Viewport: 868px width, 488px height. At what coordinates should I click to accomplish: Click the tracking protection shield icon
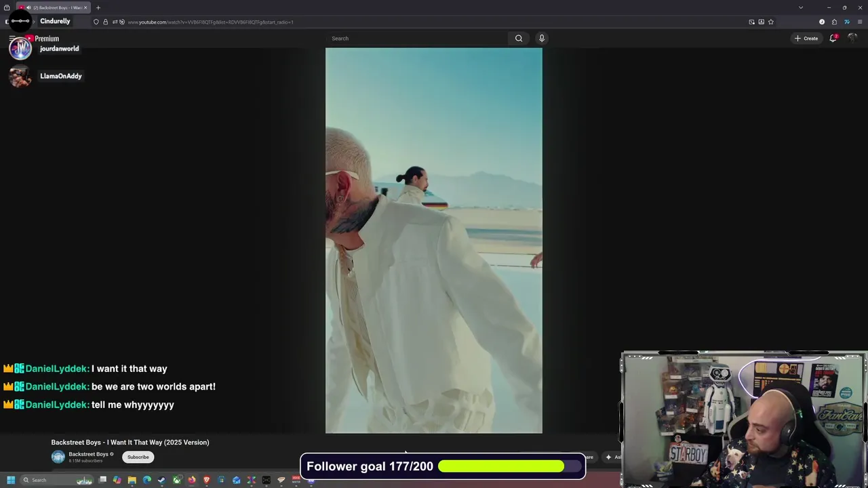[x=96, y=22]
